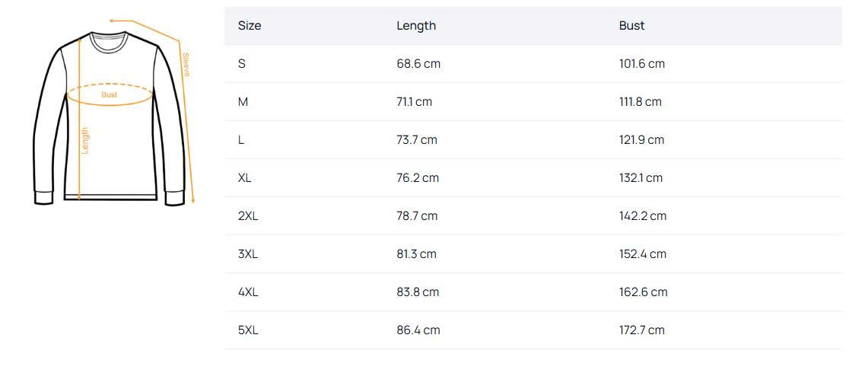Click the Sleeve label on diagram
This screenshot has height=373, width=868.
point(186,65)
